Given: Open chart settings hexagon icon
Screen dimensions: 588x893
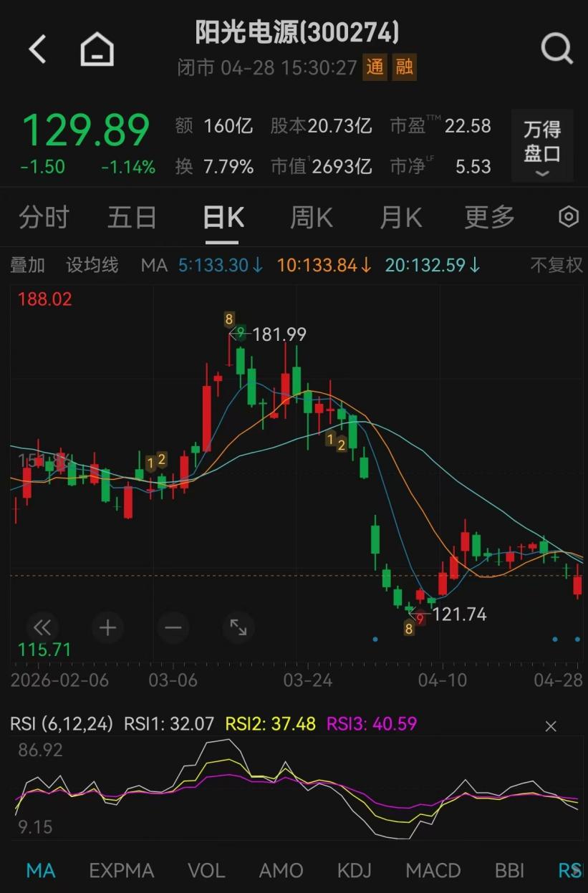Looking at the screenshot, I should tap(568, 217).
